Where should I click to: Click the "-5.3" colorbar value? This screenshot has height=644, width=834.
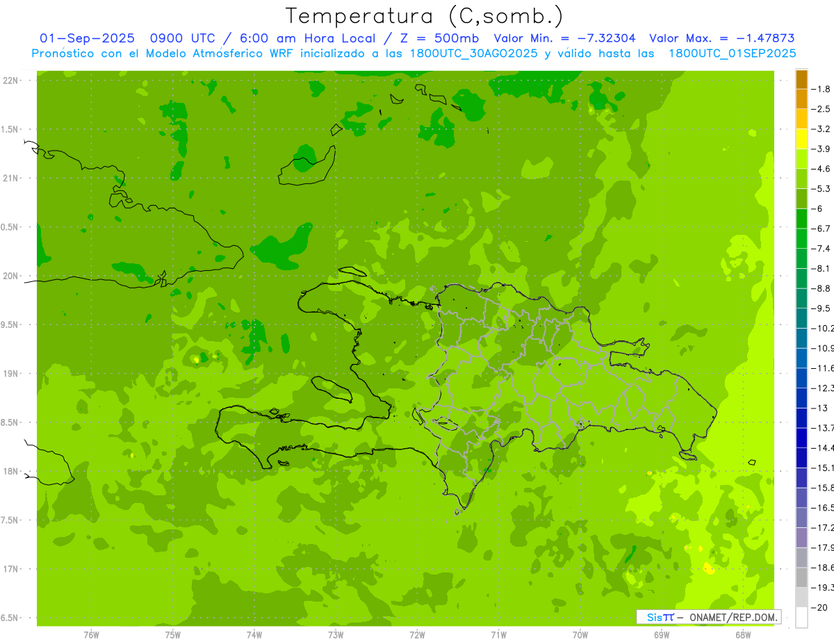click(821, 188)
